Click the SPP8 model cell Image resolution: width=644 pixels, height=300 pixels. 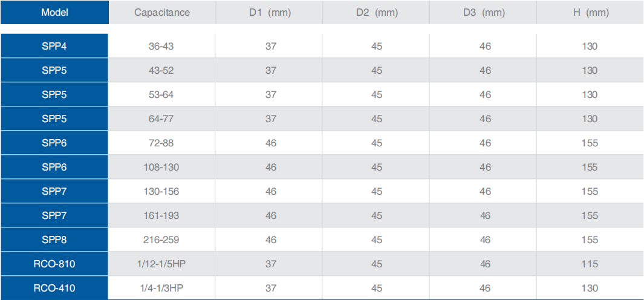(54, 240)
